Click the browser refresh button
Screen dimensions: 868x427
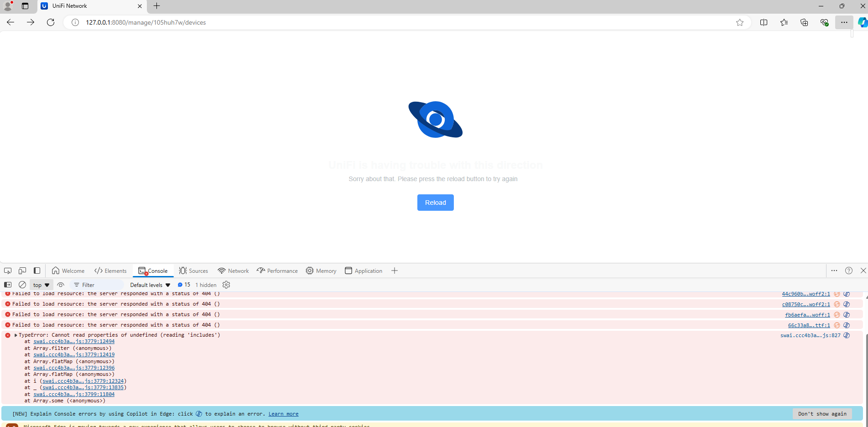tap(51, 22)
